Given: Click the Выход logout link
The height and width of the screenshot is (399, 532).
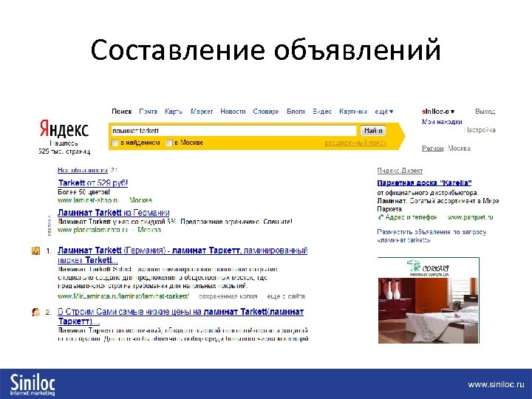Looking at the screenshot, I should pyautogui.click(x=485, y=112).
